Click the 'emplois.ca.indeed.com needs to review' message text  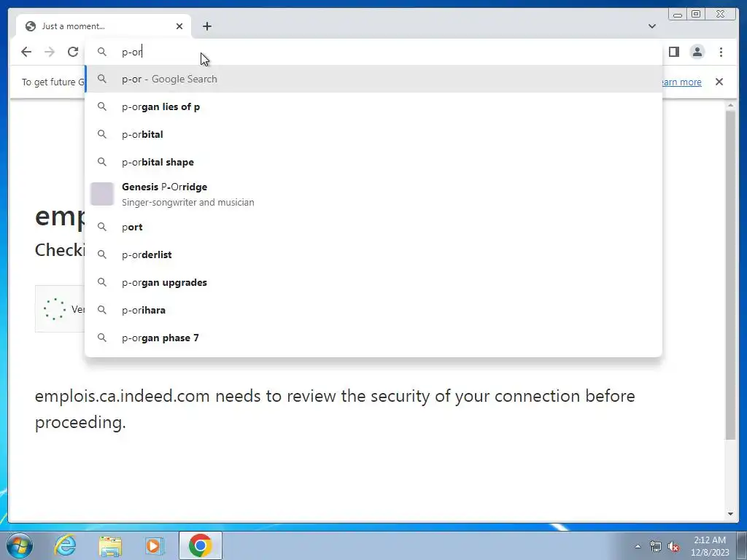335,409
